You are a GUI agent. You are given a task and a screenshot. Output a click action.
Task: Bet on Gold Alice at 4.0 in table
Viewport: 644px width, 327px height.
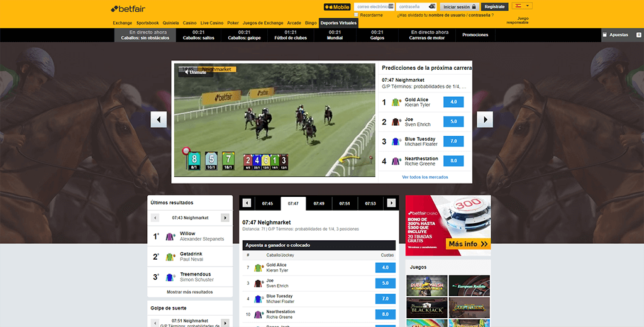click(x=386, y=267)
